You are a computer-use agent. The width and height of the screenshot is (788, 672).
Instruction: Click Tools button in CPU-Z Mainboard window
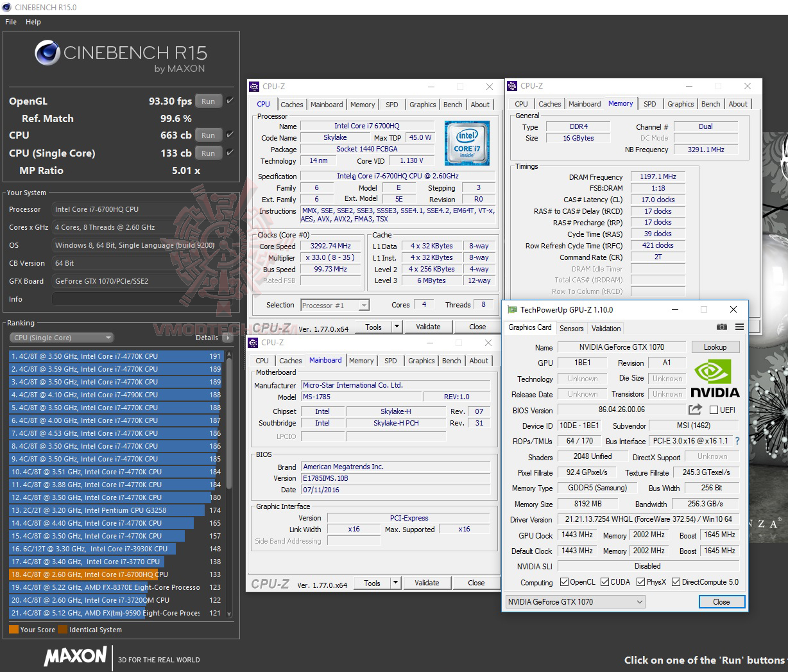pyautogui.click(x=372, y=583)
